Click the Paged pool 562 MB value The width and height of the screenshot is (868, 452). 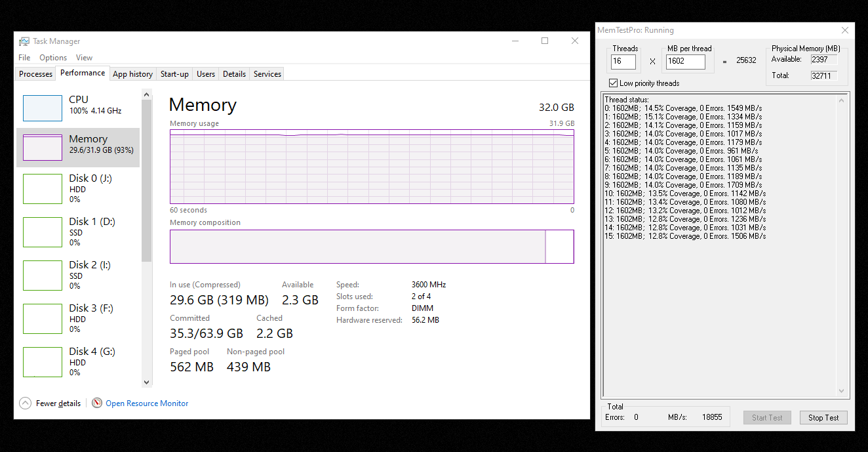click(x=191, y=367)
